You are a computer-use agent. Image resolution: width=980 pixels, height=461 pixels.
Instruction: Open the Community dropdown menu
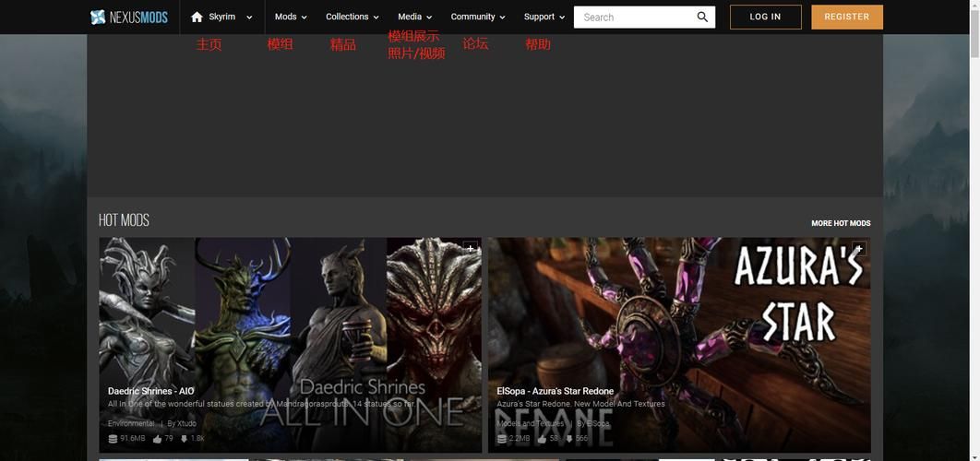click(477, 17)
